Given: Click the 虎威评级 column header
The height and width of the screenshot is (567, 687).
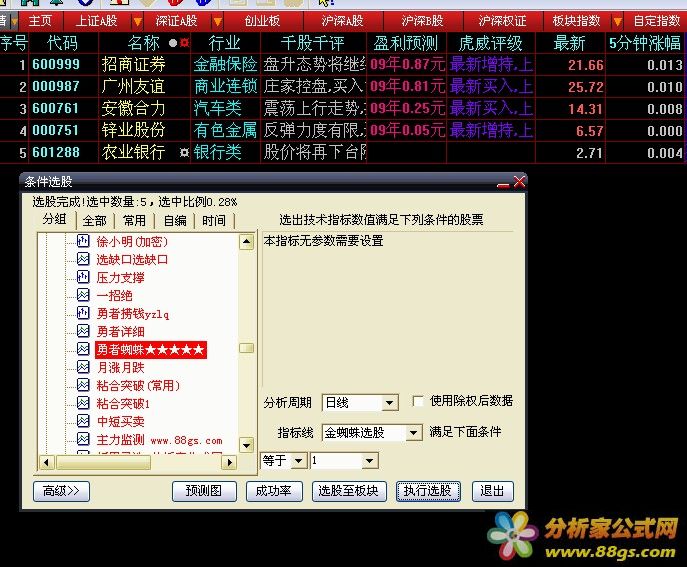Looking at the screenshot, I should (x=491, y=43).
